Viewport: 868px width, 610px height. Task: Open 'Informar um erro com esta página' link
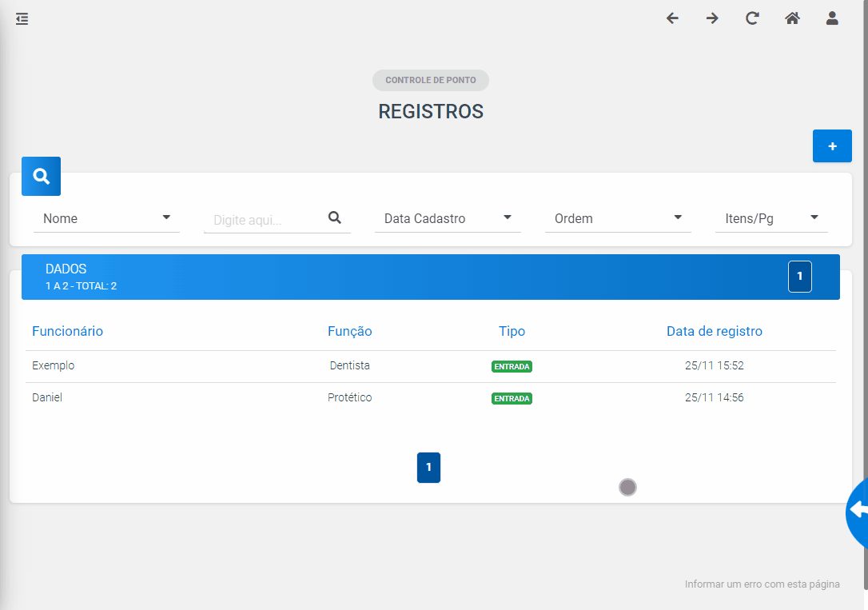click(762, 584)
